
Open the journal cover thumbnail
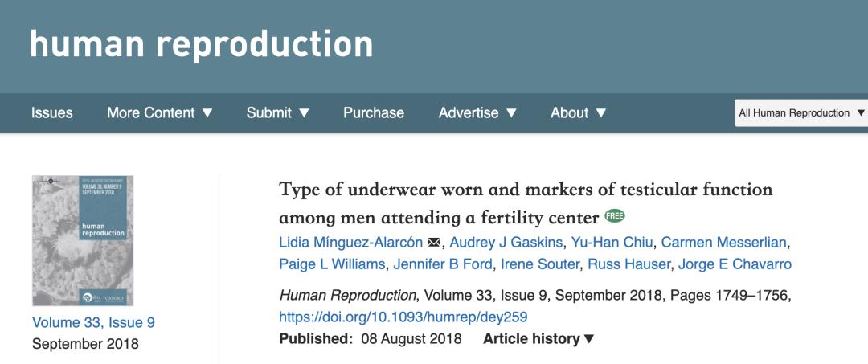tap(83, 240)
